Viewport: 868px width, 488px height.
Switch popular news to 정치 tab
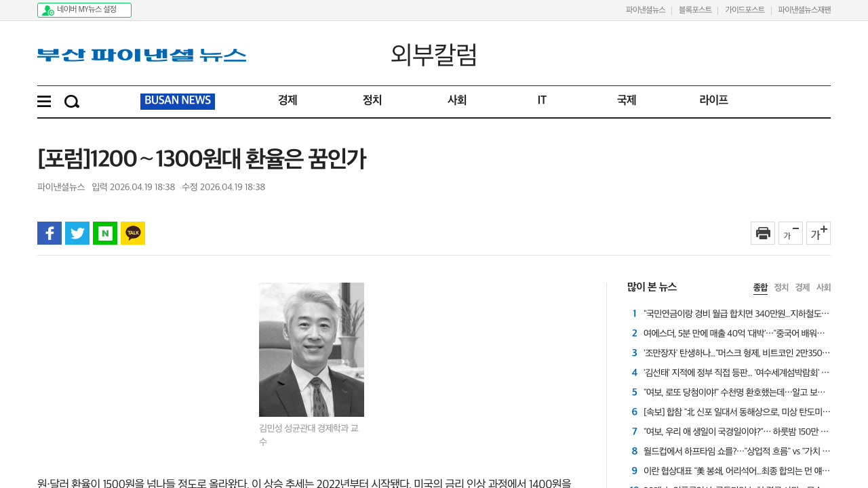tap(781, 287)
